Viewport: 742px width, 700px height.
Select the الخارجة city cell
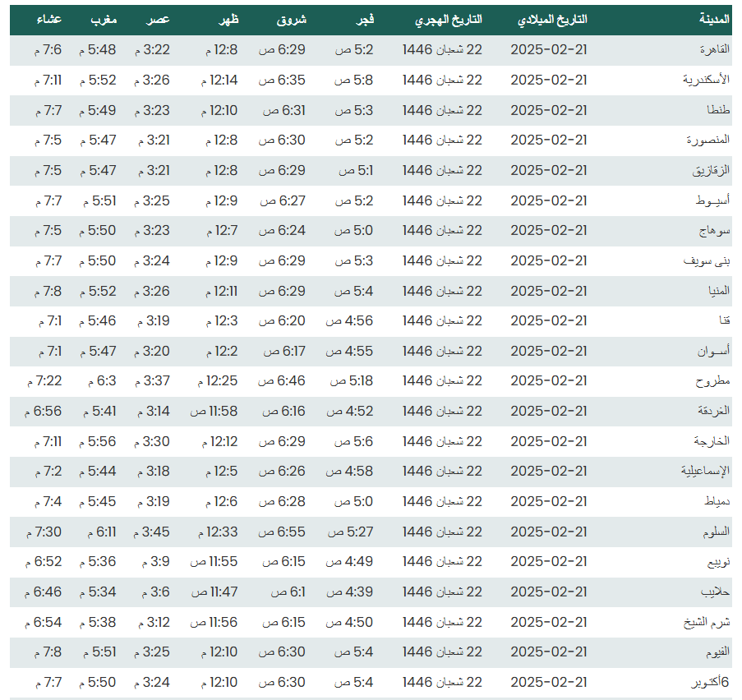(x=712, y=441)
